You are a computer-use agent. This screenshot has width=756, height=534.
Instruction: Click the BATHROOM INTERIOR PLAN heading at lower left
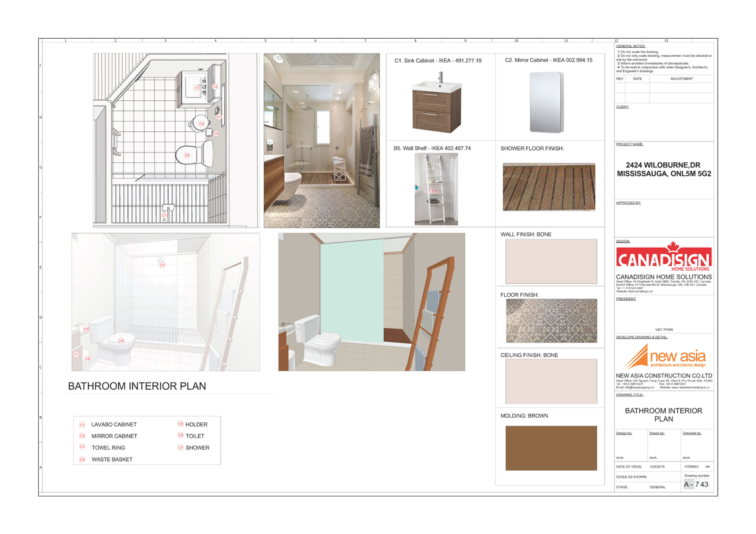pyautogui.click(x=137, y=387)
